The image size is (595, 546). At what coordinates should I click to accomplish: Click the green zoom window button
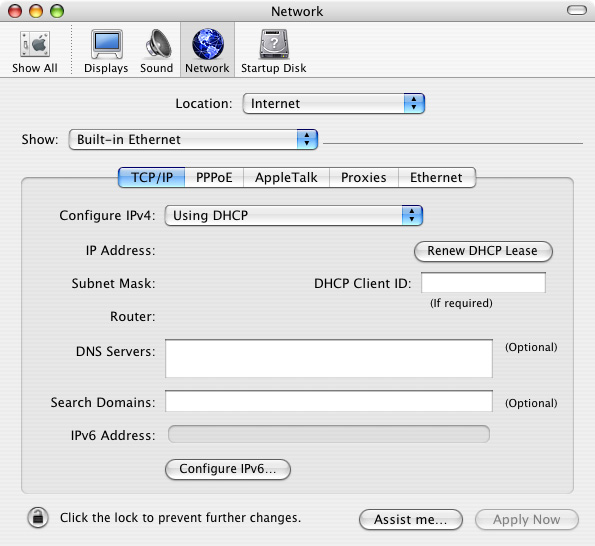[57, 11]
